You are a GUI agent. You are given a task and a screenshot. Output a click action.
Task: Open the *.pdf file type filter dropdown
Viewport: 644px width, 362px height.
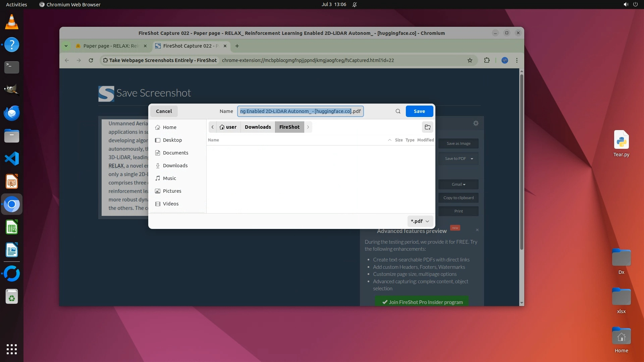(x=420, y=221)
